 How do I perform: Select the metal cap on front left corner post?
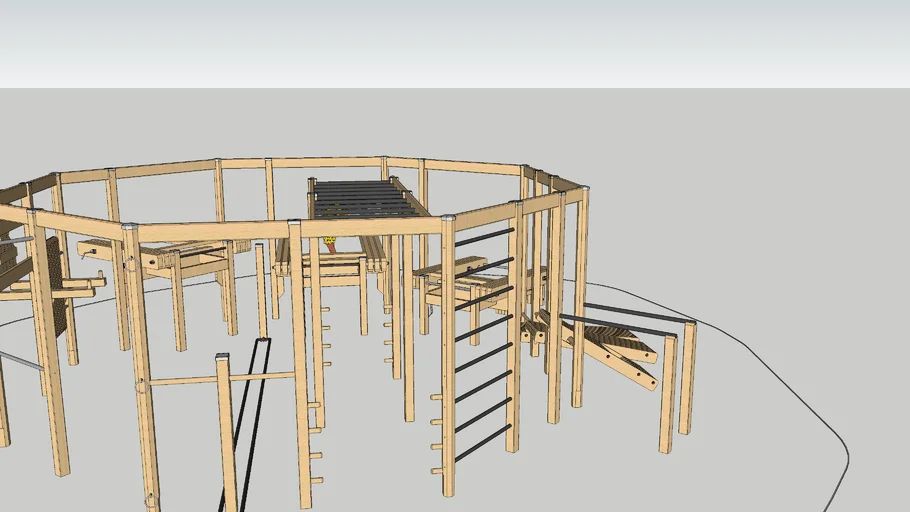tap(130, 228)
